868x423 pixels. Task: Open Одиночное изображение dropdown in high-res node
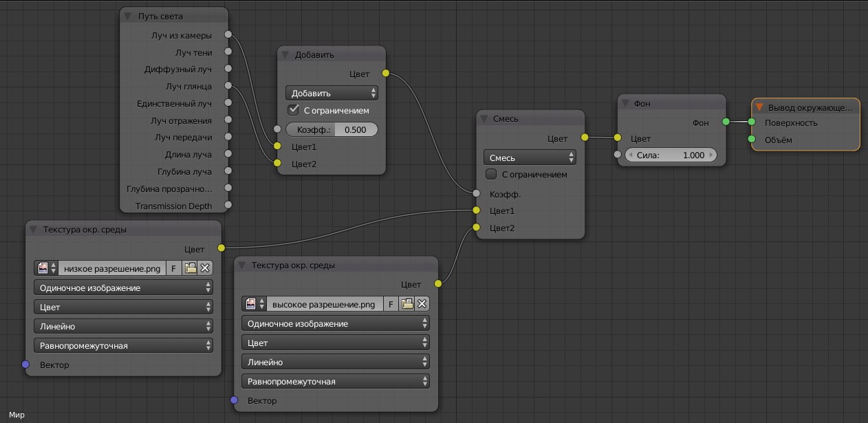(336, 323)
